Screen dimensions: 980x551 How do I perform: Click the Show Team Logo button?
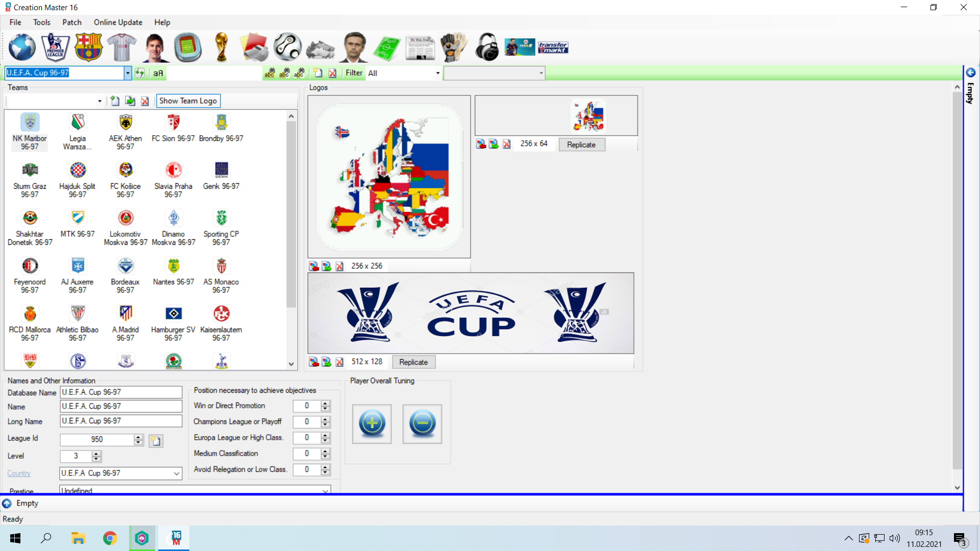click(188, 101)
